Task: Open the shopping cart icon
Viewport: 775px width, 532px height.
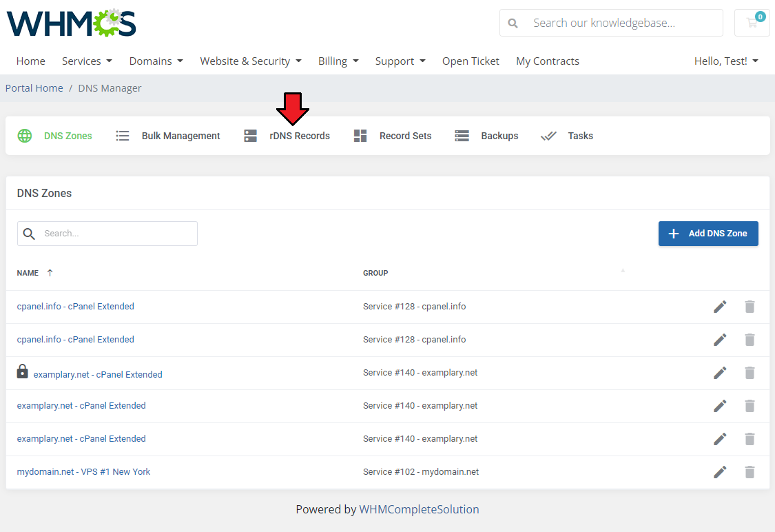Action: (752, 23)
